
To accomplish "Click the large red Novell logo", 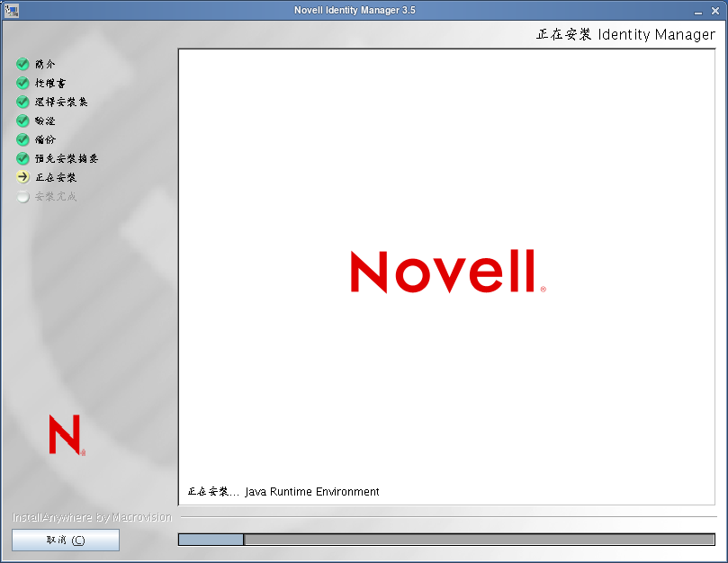I will coord(448,272).
